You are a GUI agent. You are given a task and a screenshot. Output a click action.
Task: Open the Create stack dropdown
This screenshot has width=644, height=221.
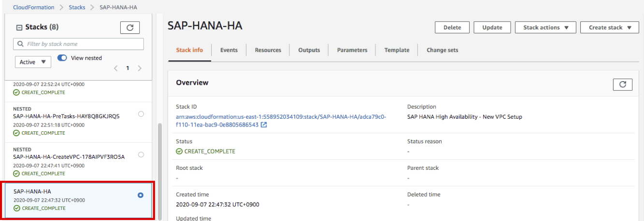[x=610, y=28]
